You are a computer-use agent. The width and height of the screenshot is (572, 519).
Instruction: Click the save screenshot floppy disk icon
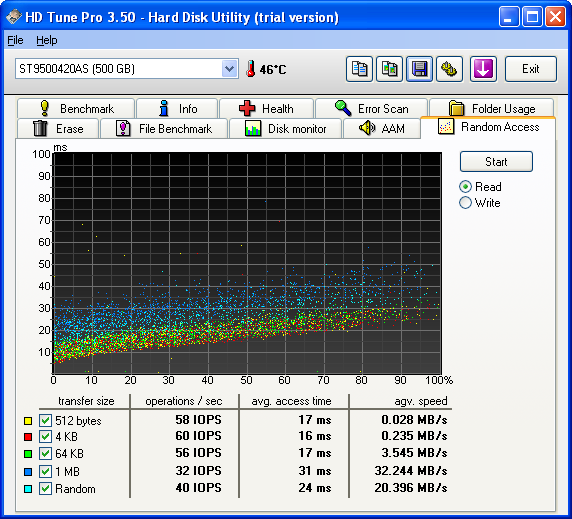(x=420, y=69)
